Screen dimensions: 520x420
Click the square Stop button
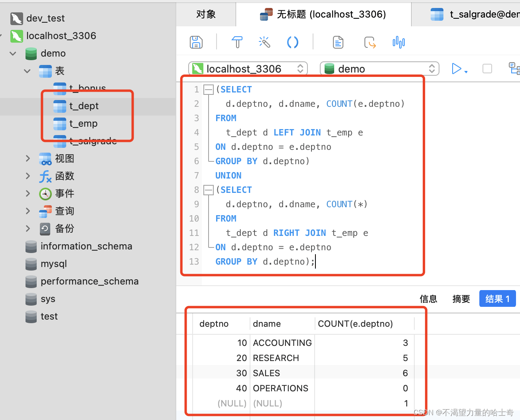point(487,69)
